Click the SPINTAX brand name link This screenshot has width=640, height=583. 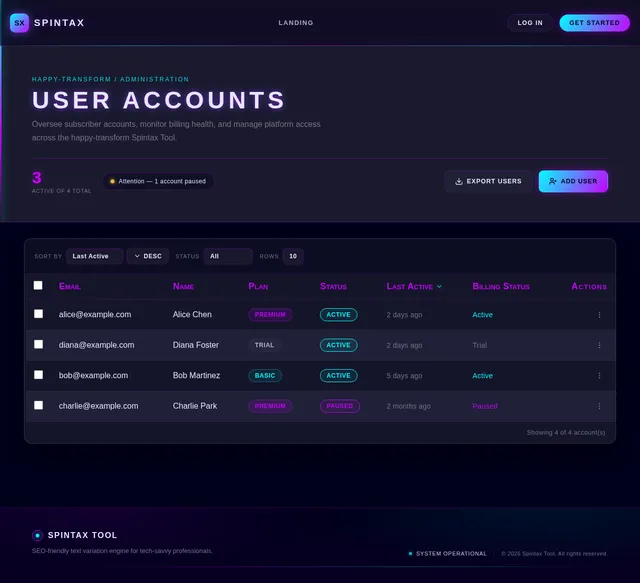point(59,23)
